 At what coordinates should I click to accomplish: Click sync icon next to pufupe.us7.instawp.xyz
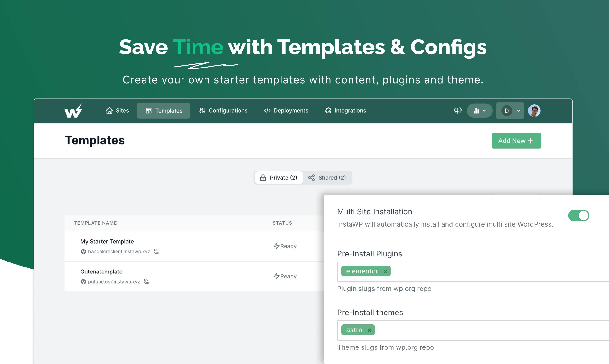(146, 282)
